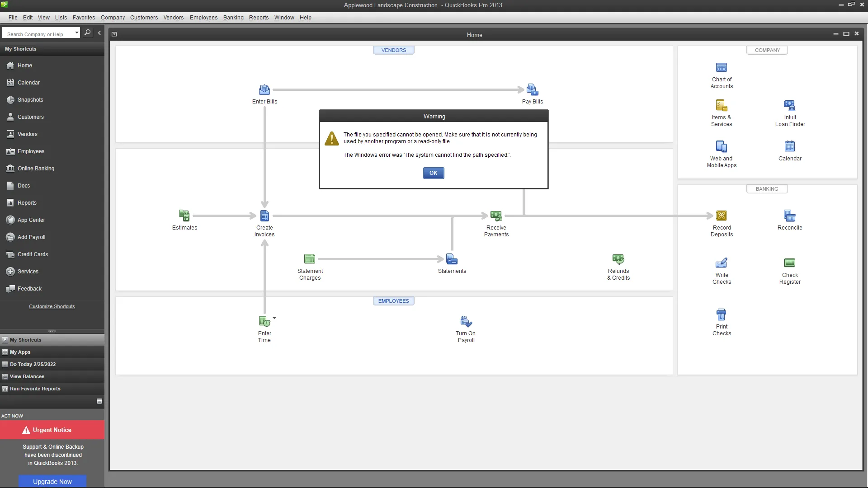Click the Enter Bills icon
Screen dimensions: 868x488
(264, 90)
